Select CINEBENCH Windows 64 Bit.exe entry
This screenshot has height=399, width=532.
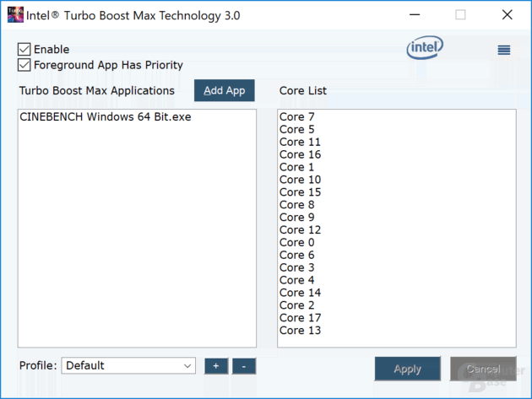coord(137,117)
